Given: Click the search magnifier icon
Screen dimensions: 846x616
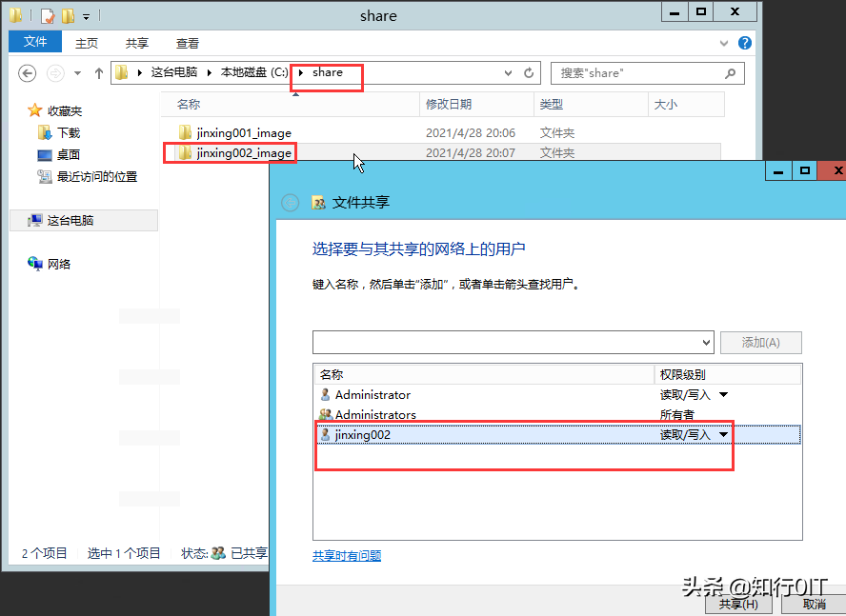Looking at the screenshot, I should pos(730,72).
